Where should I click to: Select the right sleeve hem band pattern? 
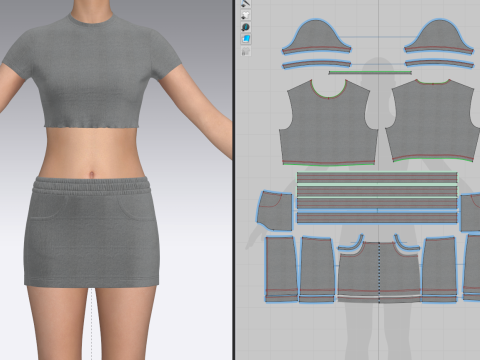coord(439,64)
